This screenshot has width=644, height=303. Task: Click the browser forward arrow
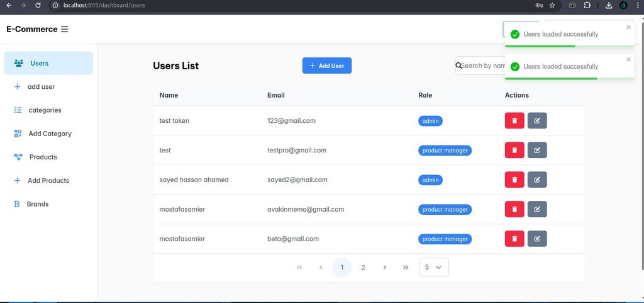pos(23,5)
